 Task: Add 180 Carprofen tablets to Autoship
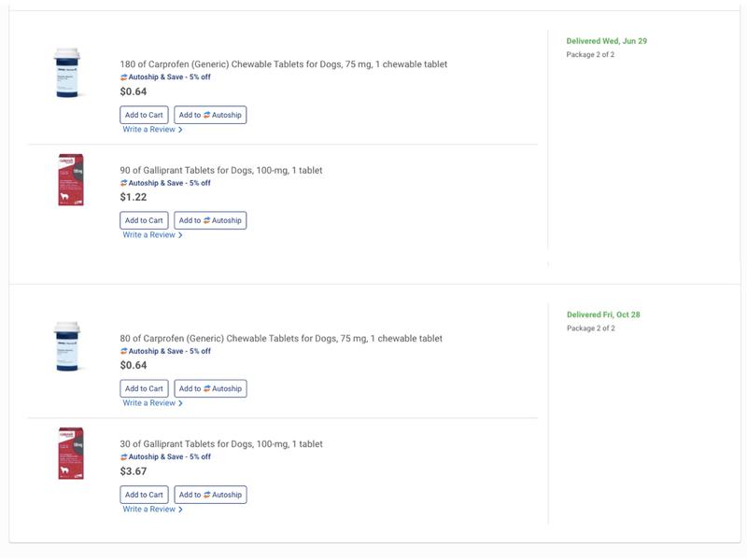click(210, 115)
